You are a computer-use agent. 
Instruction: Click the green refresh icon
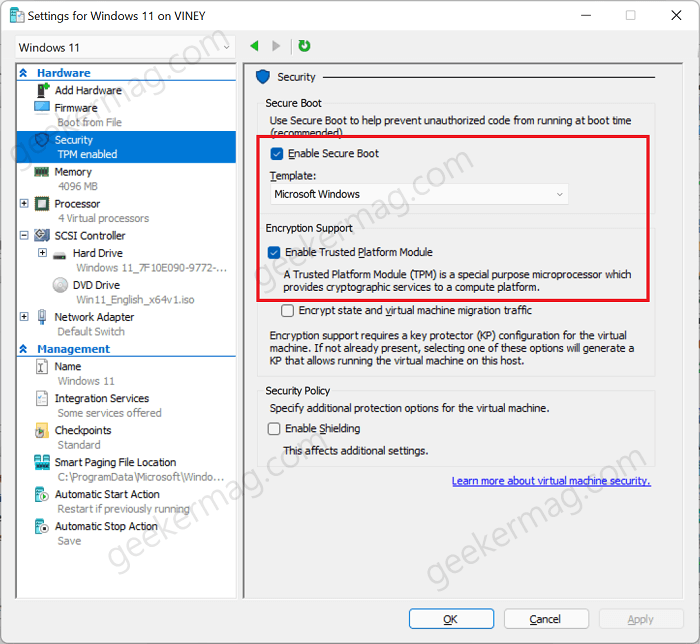point(304,46)
